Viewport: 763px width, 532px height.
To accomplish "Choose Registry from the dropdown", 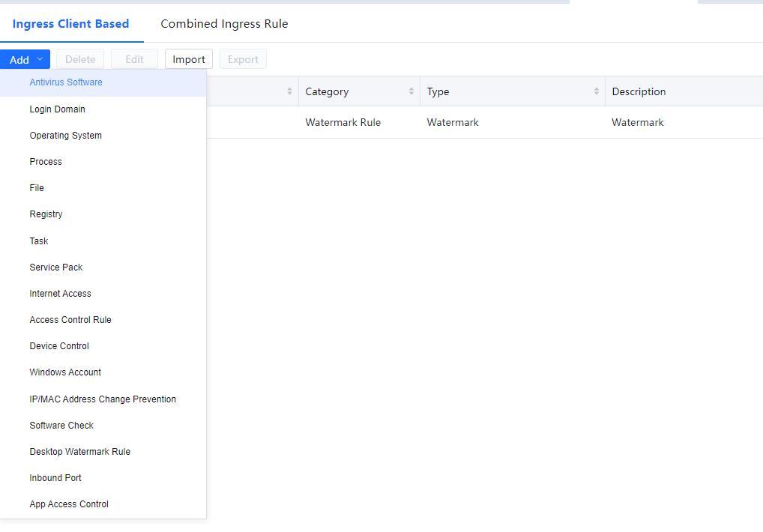I will coord(46,214).
